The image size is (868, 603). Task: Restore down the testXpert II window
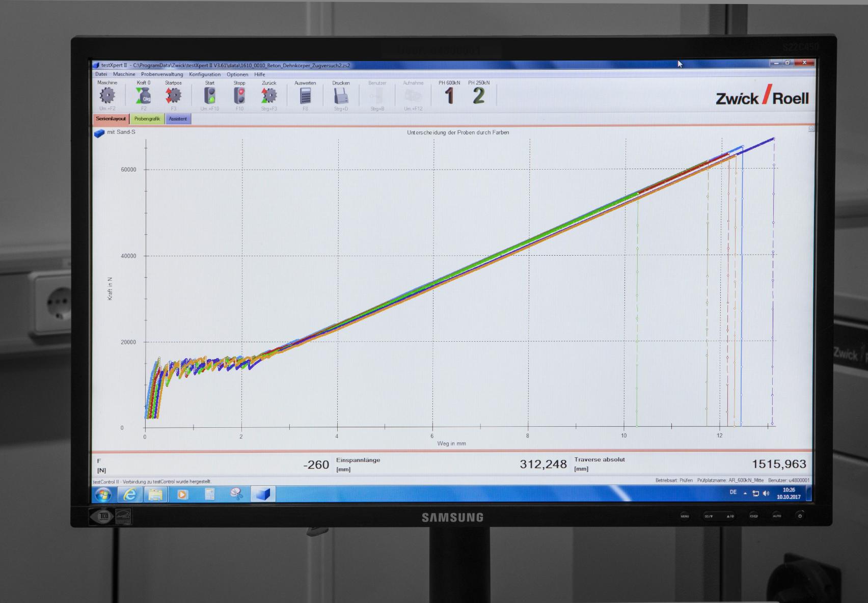pos(788,63)
